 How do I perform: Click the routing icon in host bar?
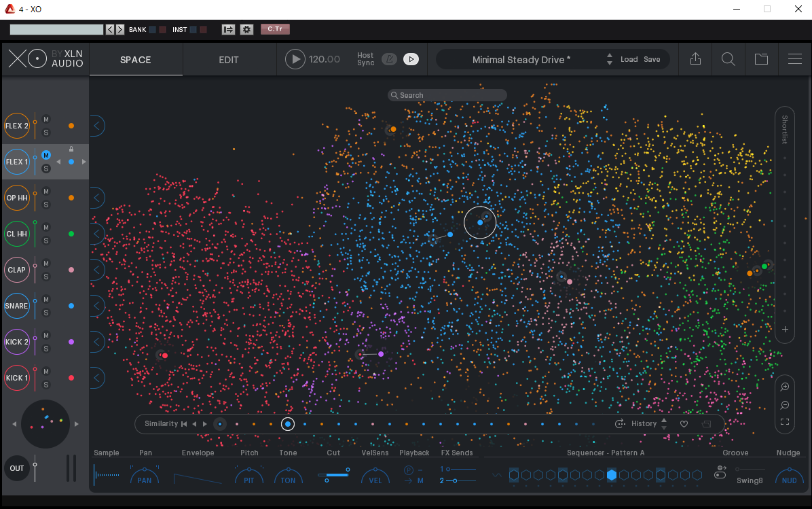(x=228, y=29)
